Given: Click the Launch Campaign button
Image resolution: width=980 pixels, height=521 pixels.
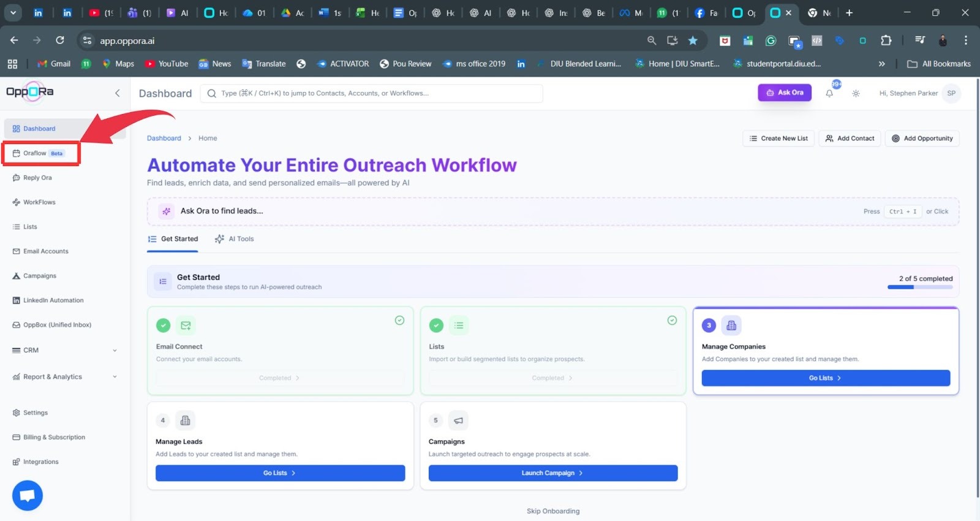Looking at the screenshot, I should pyautogui.click(x=552, y=473).
